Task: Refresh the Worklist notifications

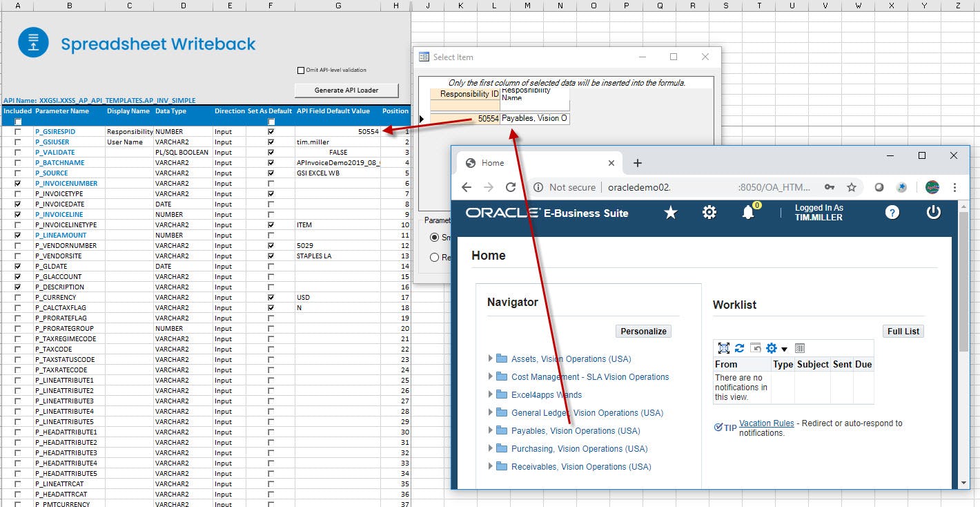Action: coord(740,348)
